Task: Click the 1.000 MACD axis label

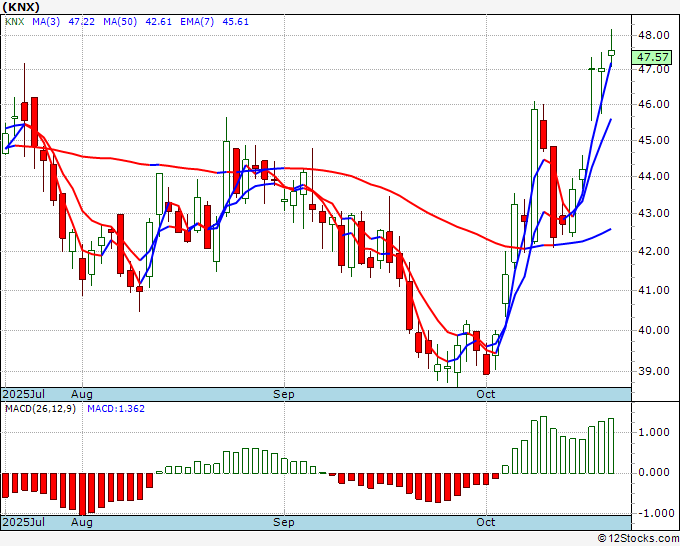Action: click(x=654, y=432)
